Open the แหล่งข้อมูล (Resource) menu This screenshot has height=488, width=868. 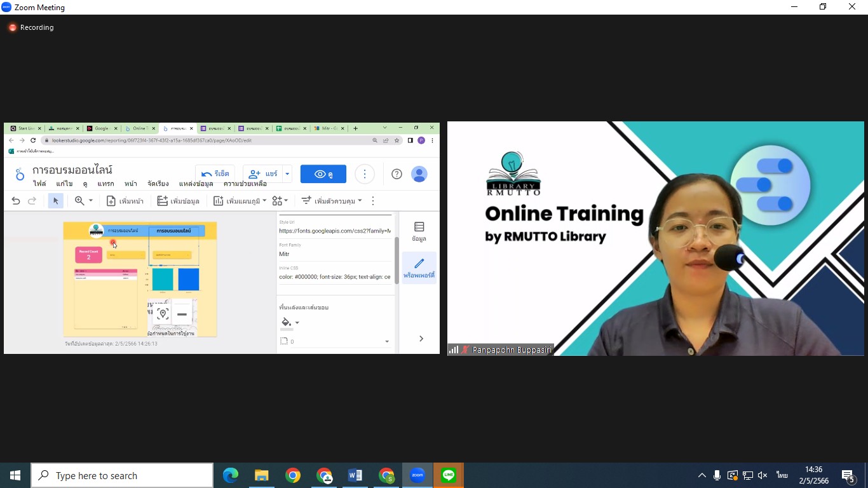click(196, 184)
